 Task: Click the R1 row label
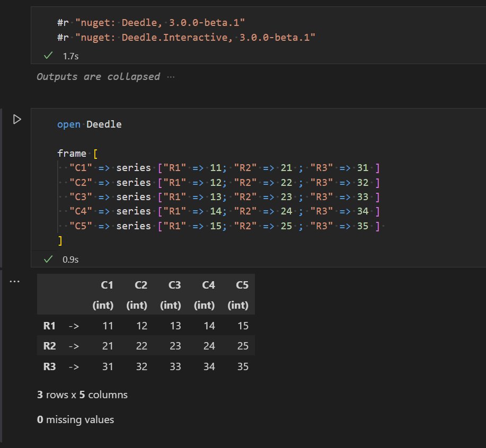tap(50, 326)
